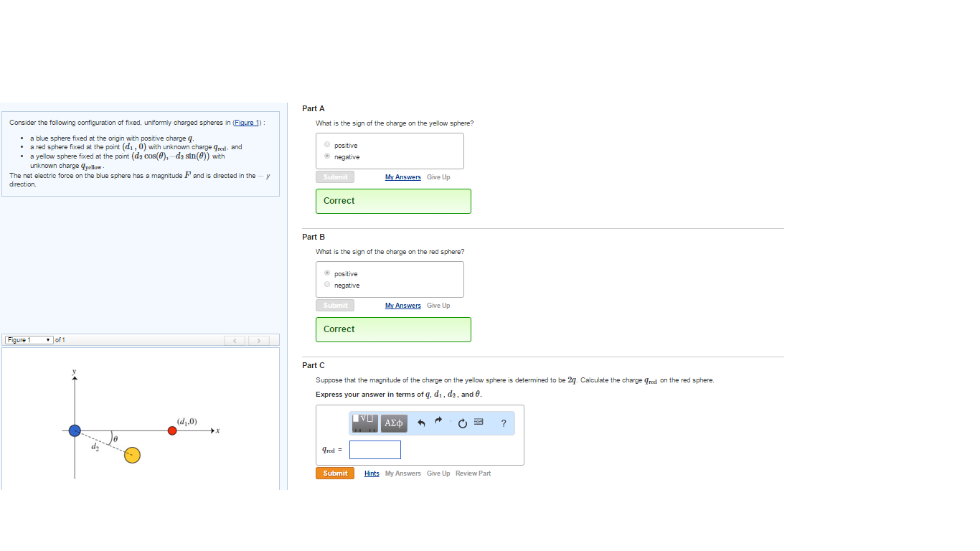Select the negative option in Part A

point(326,156)
